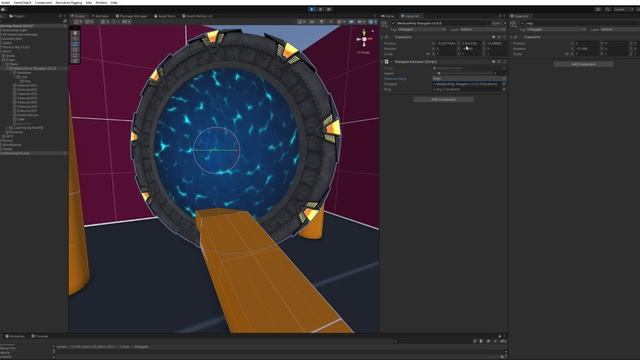The width and height of the screenshot is (640, 360).
Task: Open Tag dropdown in second Inspector
Action: tap(556, 29)
